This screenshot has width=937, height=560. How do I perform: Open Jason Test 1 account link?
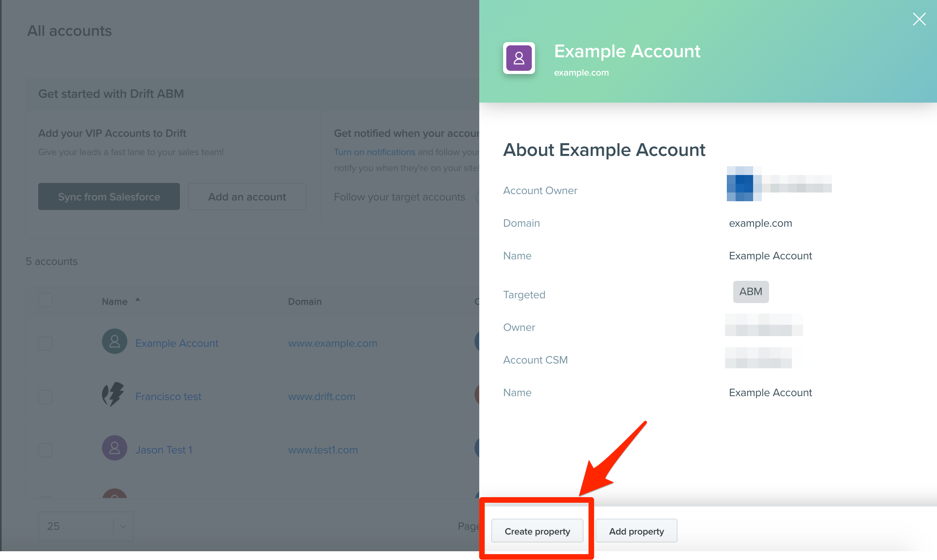[x=164, y=449]
